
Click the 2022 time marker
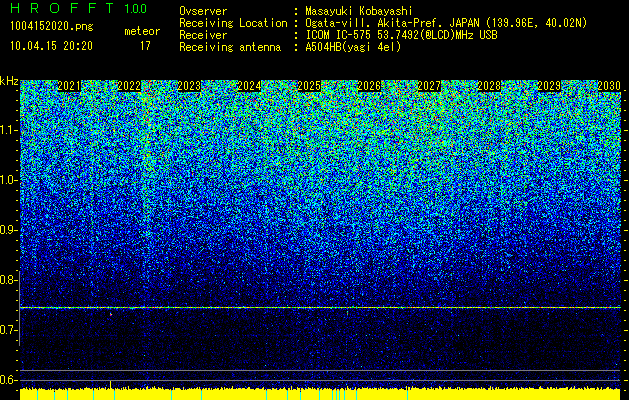point(129,86)
